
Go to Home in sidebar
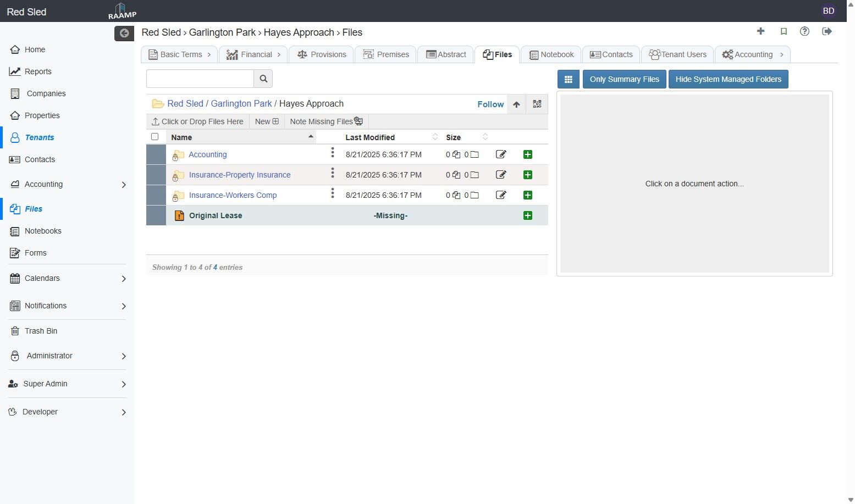[x=35, y=49]
